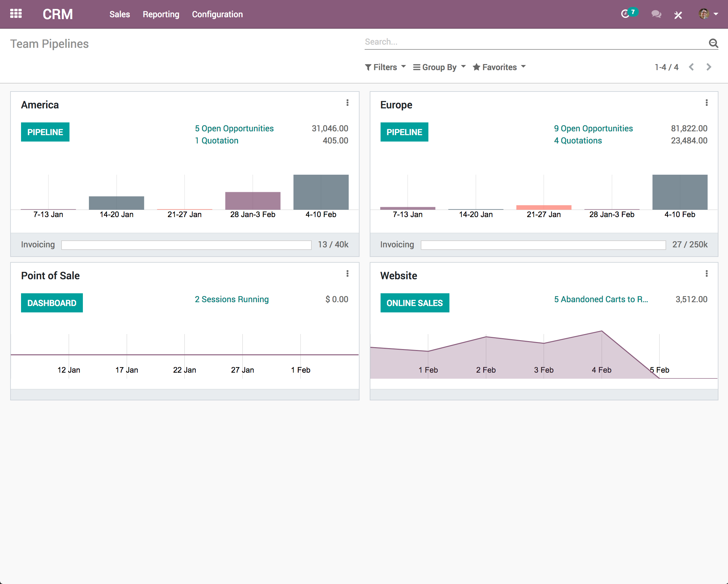Viewport: 728px width, 584px height.
Task: Click the America team options icon
Action: pyautogui.click(x=347, y=103)
